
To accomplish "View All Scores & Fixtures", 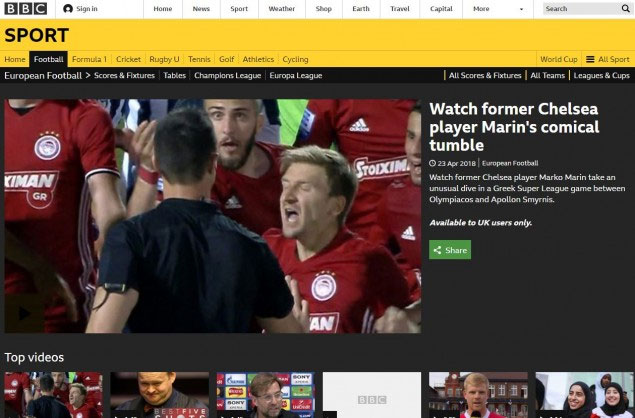I will click(x=484, y=75).
